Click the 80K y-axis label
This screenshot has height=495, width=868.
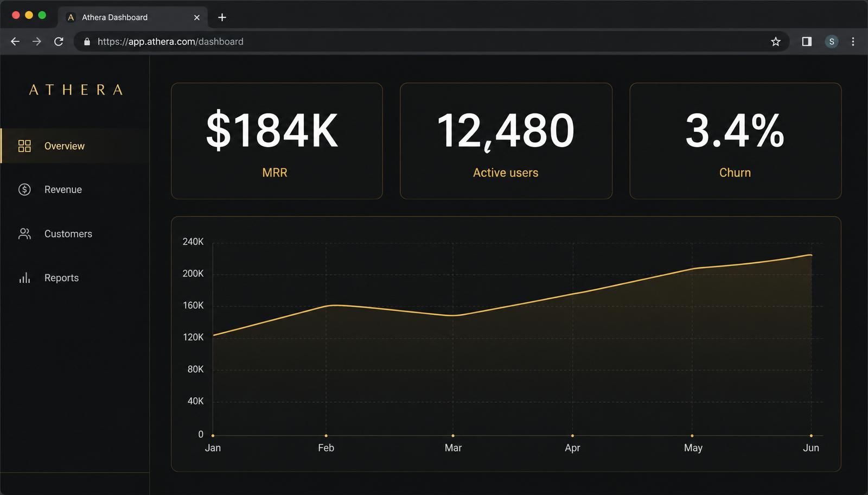[x=195, y=369]
